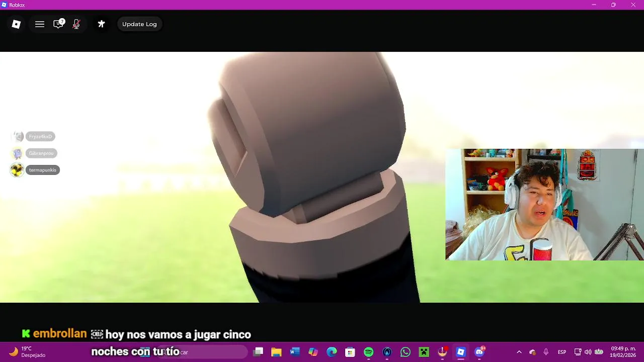This screenshot has height=362, width=644.
Task: Select player termapunkis
Action: click(43, 170)
